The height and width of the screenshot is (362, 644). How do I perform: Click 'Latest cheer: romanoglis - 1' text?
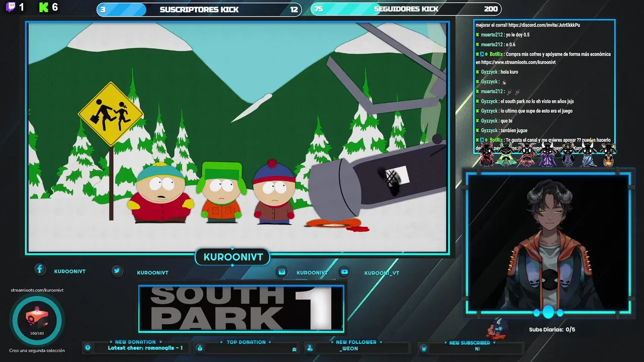pos(145,348)
